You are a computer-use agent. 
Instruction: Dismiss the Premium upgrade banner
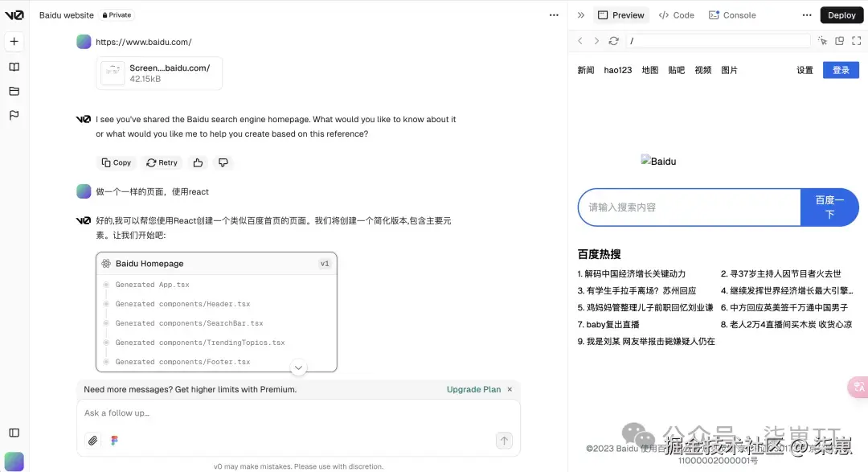[510, 389]
